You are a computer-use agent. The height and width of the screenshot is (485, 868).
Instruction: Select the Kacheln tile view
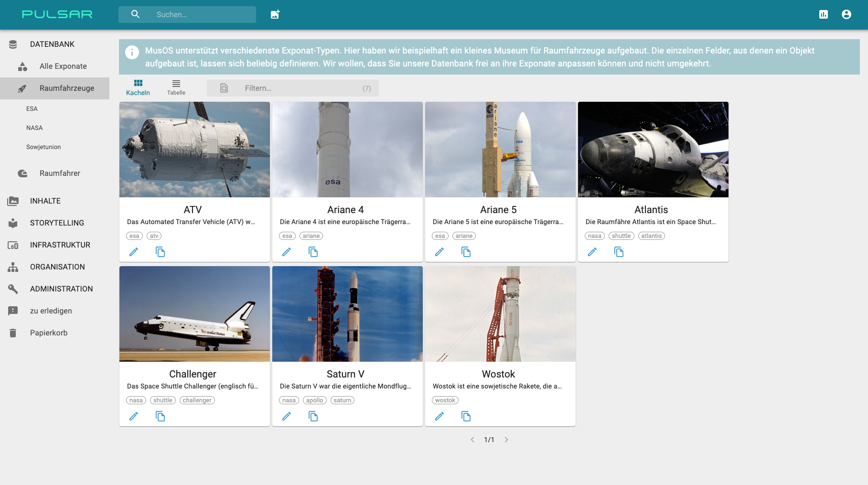coord(138,87)
